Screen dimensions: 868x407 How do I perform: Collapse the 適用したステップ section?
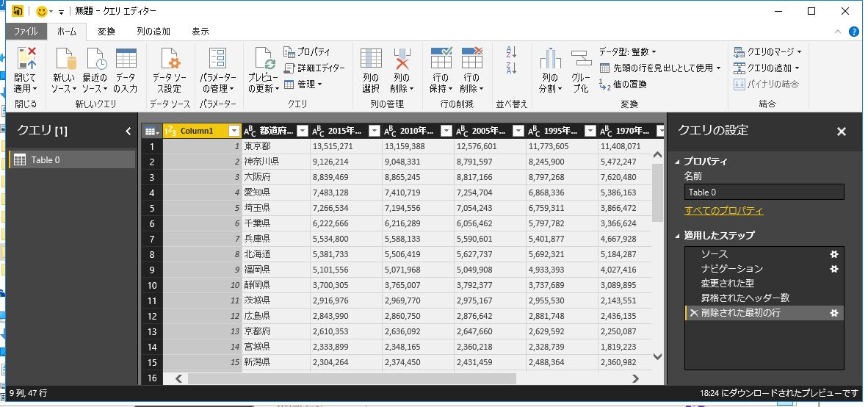tap(678, 235)
